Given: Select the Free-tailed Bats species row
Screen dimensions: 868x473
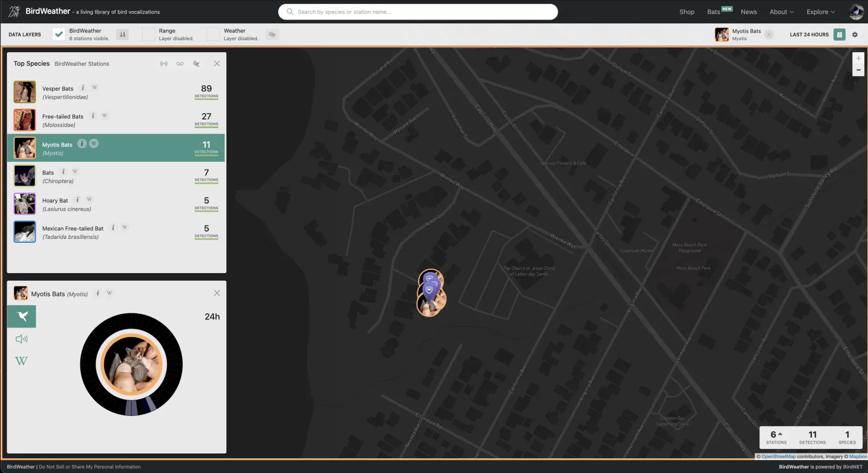Looking at the screenshot, I should (116, 120).
